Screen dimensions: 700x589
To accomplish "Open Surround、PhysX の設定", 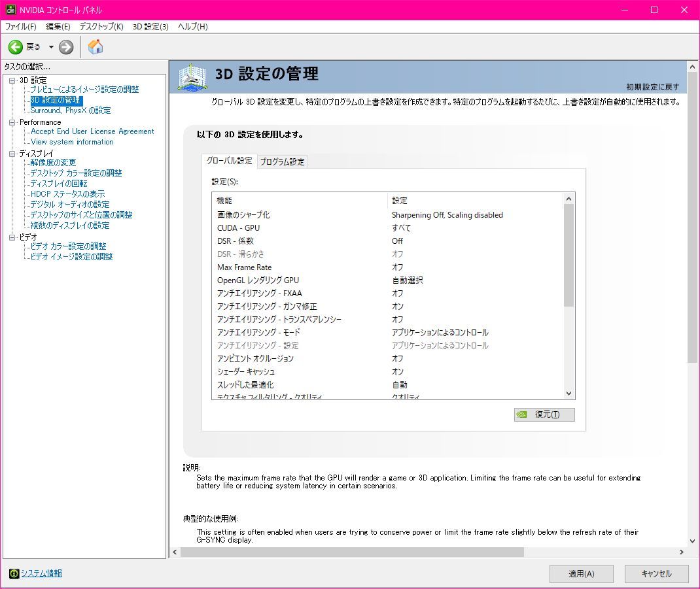I will coord(71,110).
